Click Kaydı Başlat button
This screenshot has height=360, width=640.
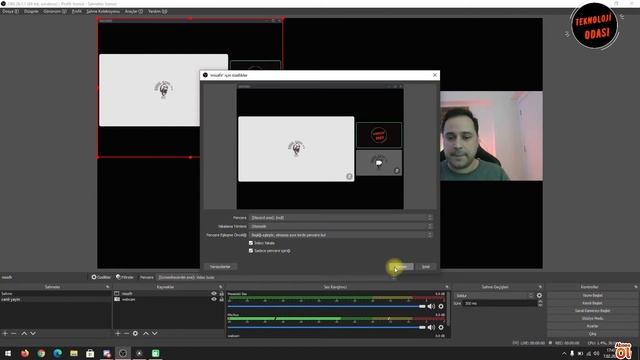point(592,303)
